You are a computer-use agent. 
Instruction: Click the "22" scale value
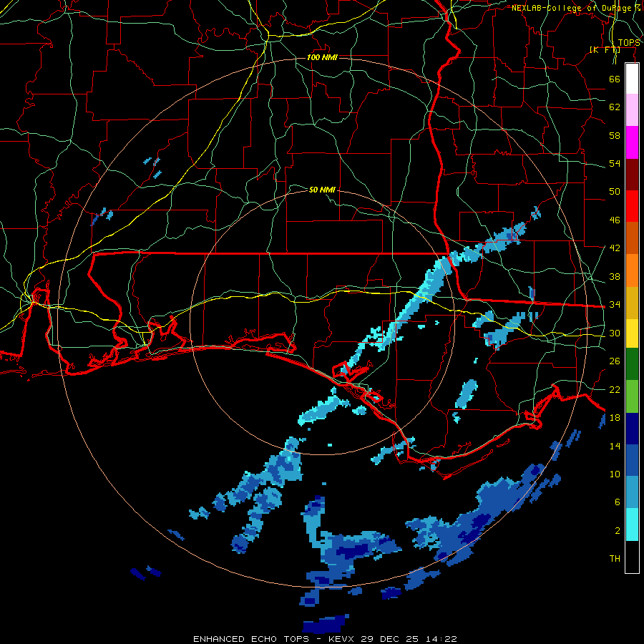(x=615, y=389)
